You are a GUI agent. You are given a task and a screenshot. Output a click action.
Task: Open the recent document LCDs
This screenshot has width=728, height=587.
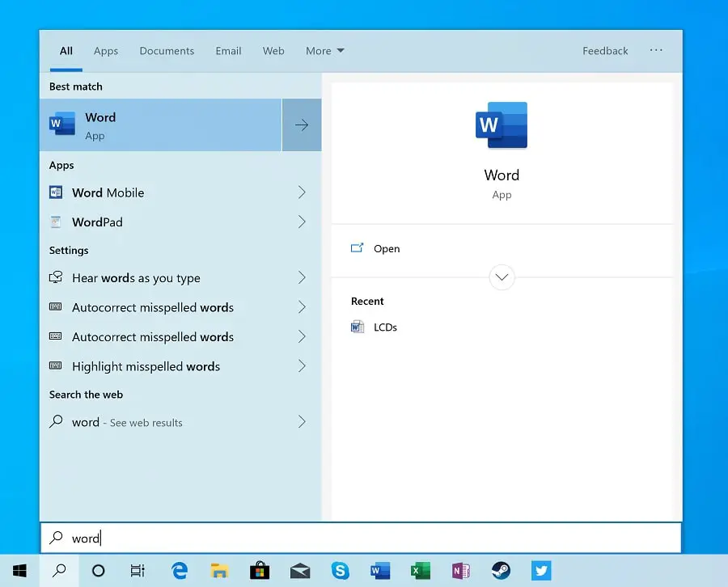point(385,327)
